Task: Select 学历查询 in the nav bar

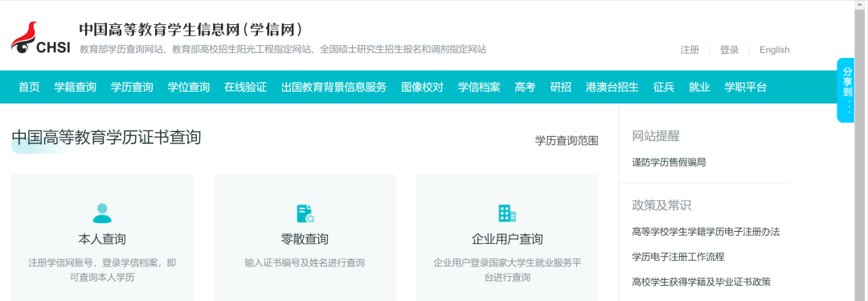Action: pos(132,87)
